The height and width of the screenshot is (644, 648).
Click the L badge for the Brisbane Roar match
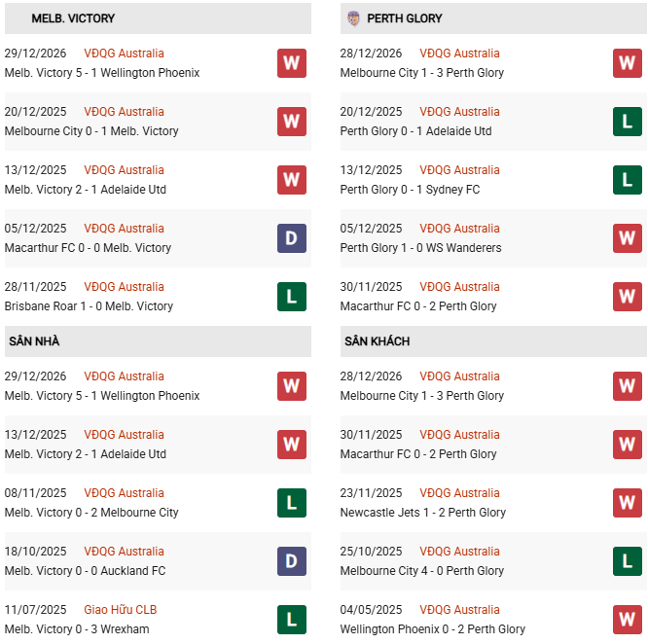[291, 297]
